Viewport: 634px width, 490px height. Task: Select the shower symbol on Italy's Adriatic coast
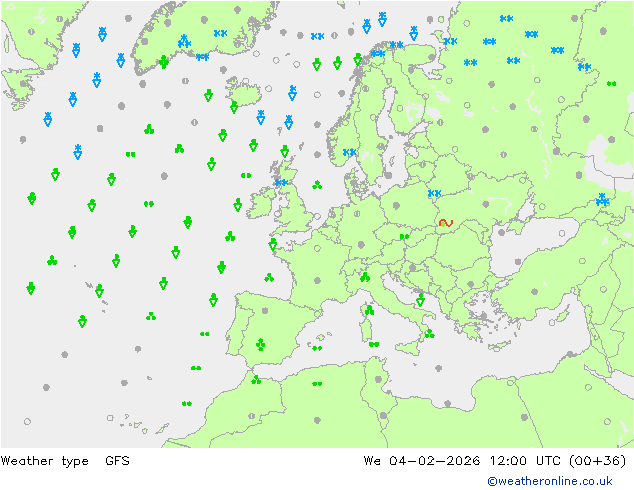421,300
